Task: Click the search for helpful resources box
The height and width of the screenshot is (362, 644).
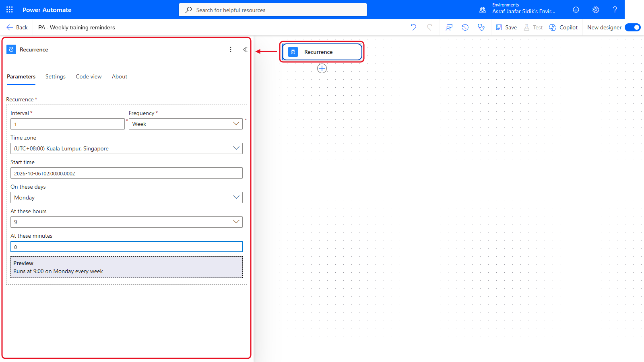Action: pos(273,10)
